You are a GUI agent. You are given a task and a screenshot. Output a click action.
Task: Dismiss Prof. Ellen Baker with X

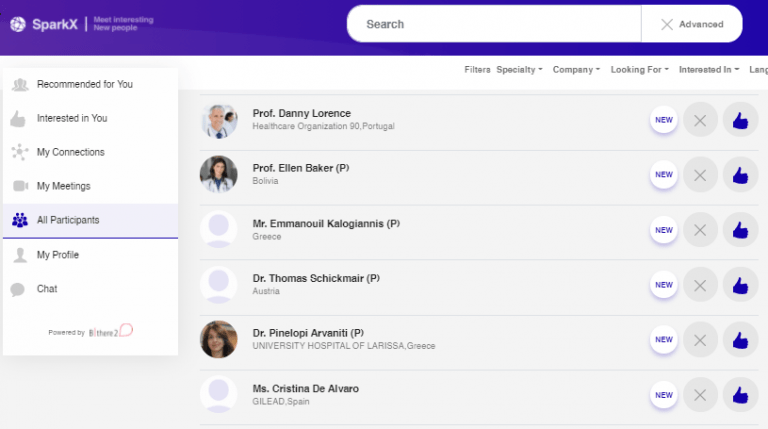[x=700, y=175]
